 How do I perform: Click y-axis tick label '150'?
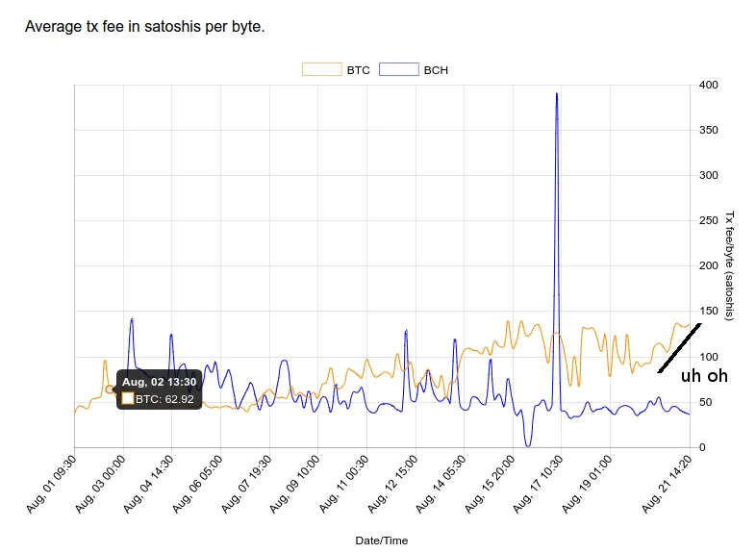(x=708, y=312)
